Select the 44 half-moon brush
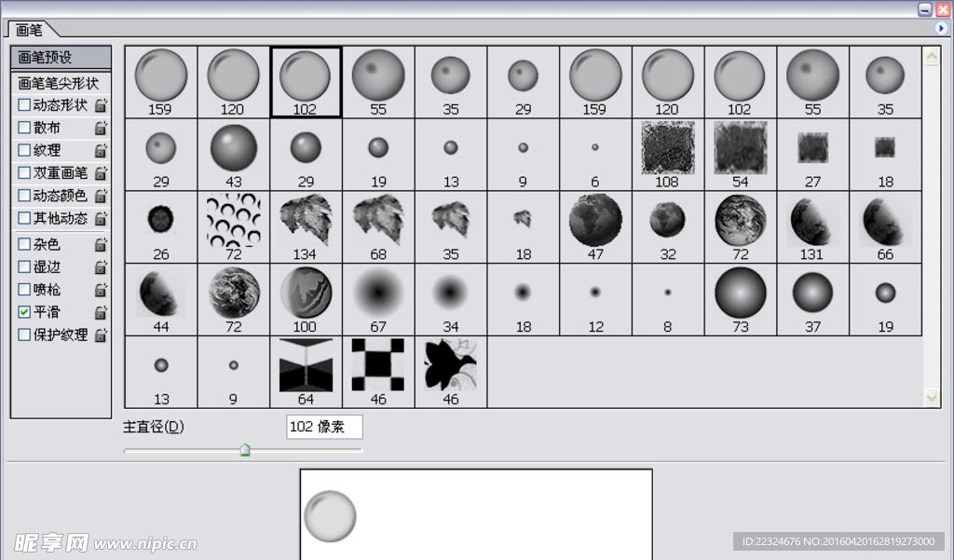The width and height of the screenshot is (954, 560). click(160, 299)
